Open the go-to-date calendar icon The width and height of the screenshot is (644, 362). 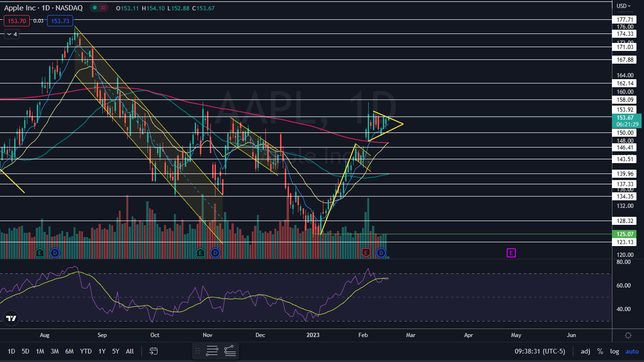point(154,351)
